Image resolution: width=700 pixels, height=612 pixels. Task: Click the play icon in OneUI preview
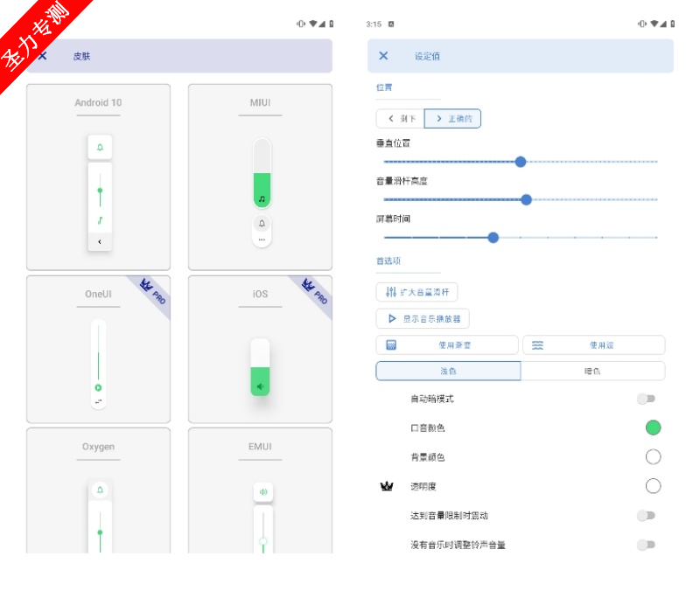click(x=98, y=387)
